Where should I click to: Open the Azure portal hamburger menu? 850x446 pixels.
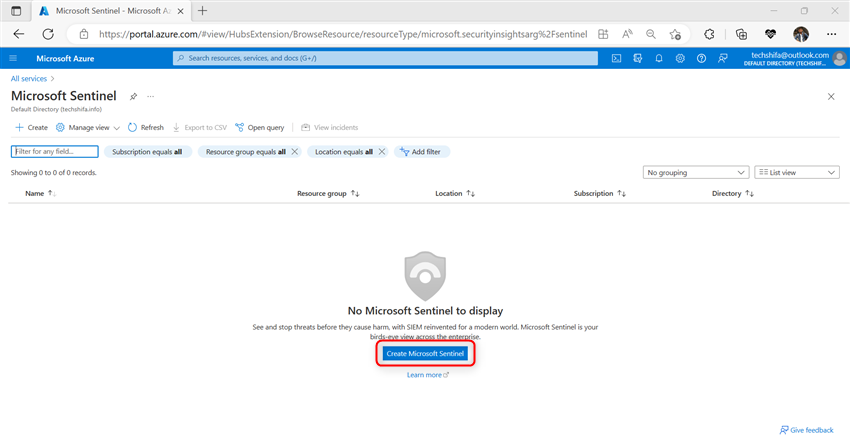(14, 58)
